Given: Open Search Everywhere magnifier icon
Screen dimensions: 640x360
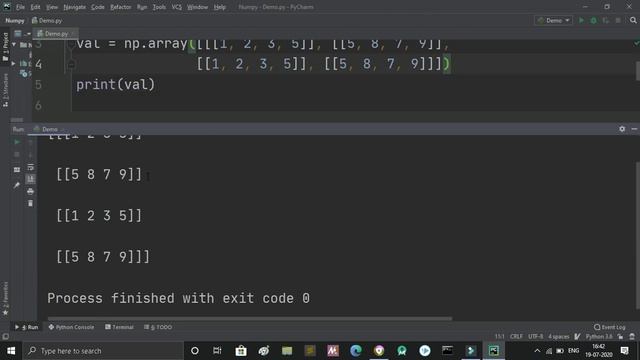Looking at the screenshot, I should click(x=633, y=20).
